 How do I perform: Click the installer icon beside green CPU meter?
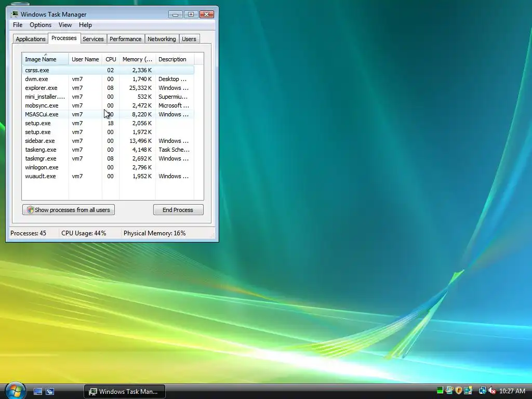(x=449, y=391)
